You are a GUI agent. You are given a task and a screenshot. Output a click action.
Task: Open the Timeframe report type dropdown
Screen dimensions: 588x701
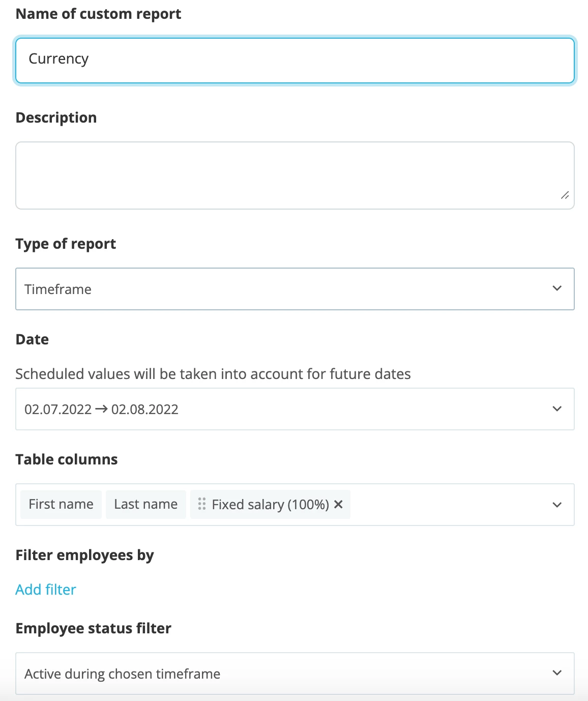coord(295,289)
